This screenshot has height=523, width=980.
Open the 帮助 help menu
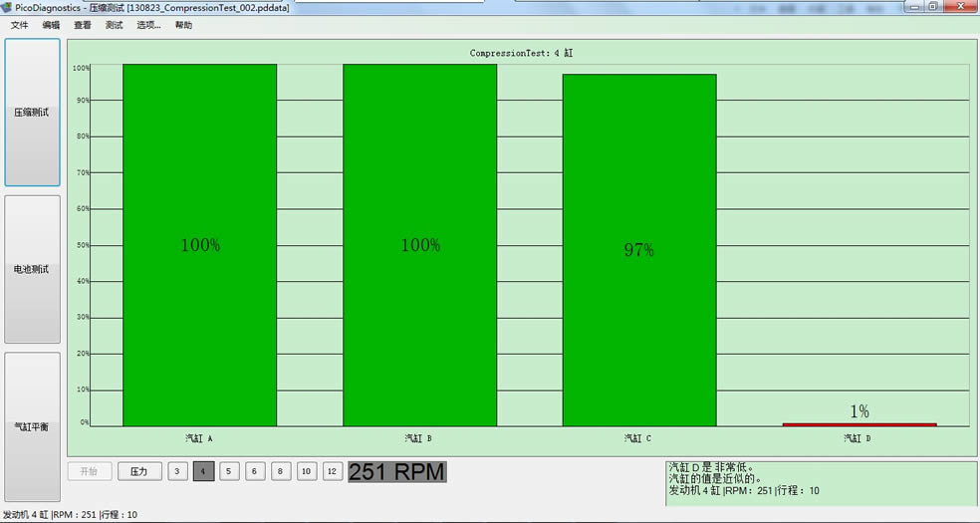[183, 25]
